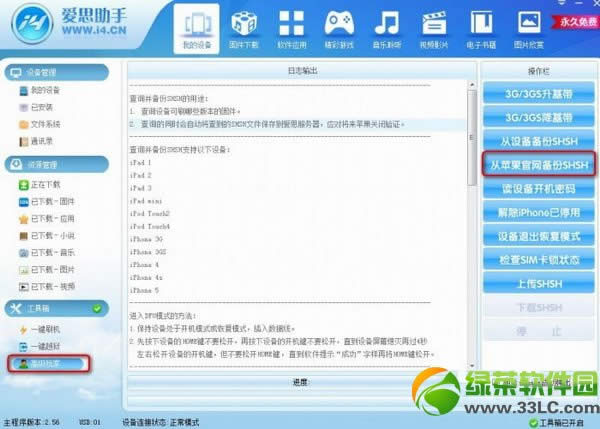This screenshot has height=429, width=600.
Task: Click 从设备备份SHSH button
Action: click(x=539, y=141)
